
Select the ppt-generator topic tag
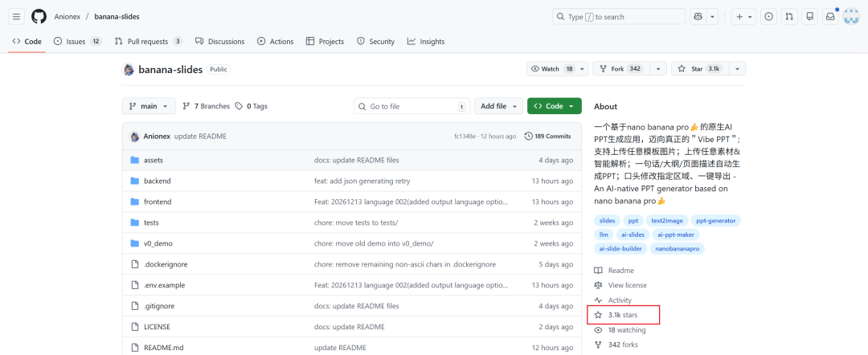[x=716, y=221]
